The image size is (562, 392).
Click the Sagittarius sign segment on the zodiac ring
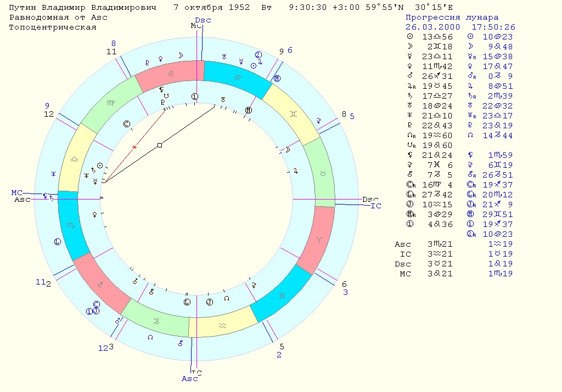point(101,285)
